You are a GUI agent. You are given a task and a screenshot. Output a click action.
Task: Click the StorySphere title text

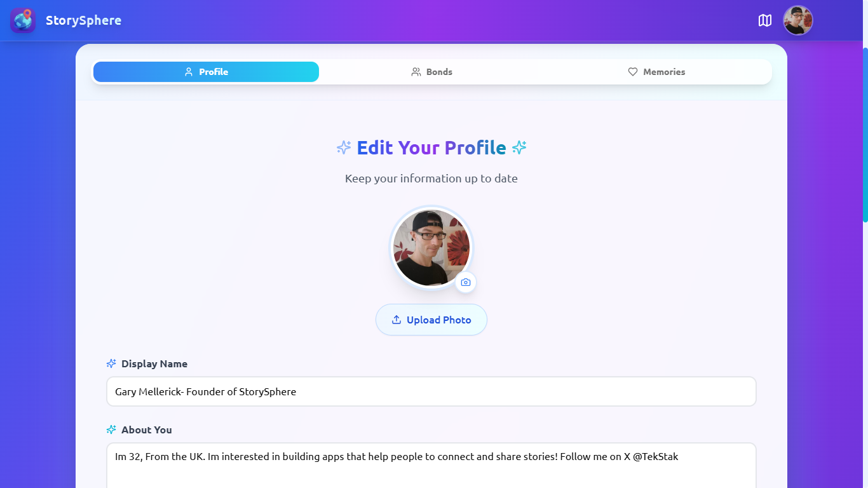pyautogui.click(x=83, y=20)
